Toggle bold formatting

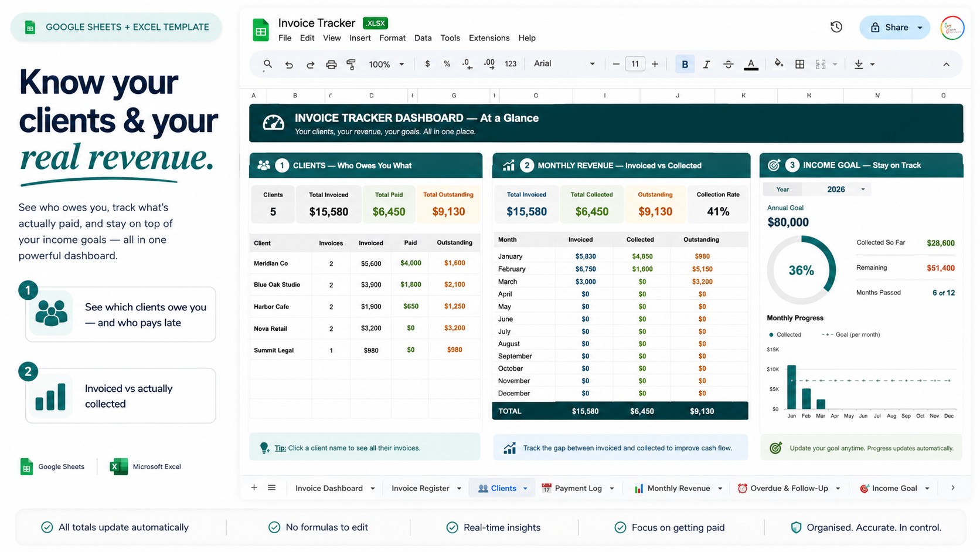click(685, 65)
